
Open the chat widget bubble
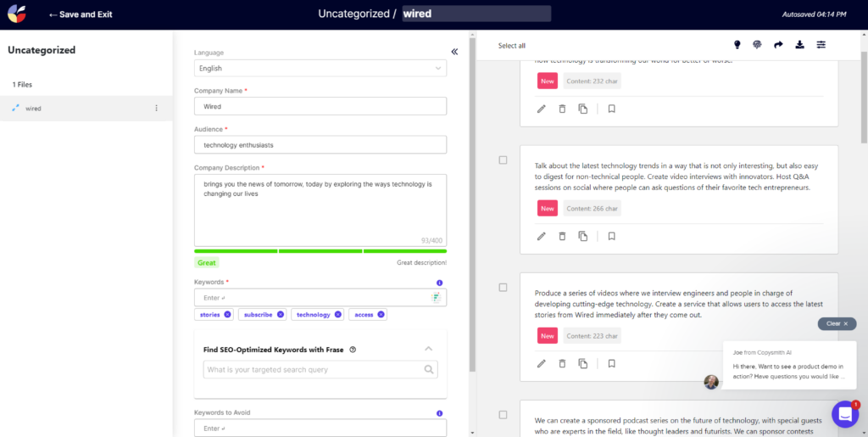pyautogui.click(x=844, y=413)
